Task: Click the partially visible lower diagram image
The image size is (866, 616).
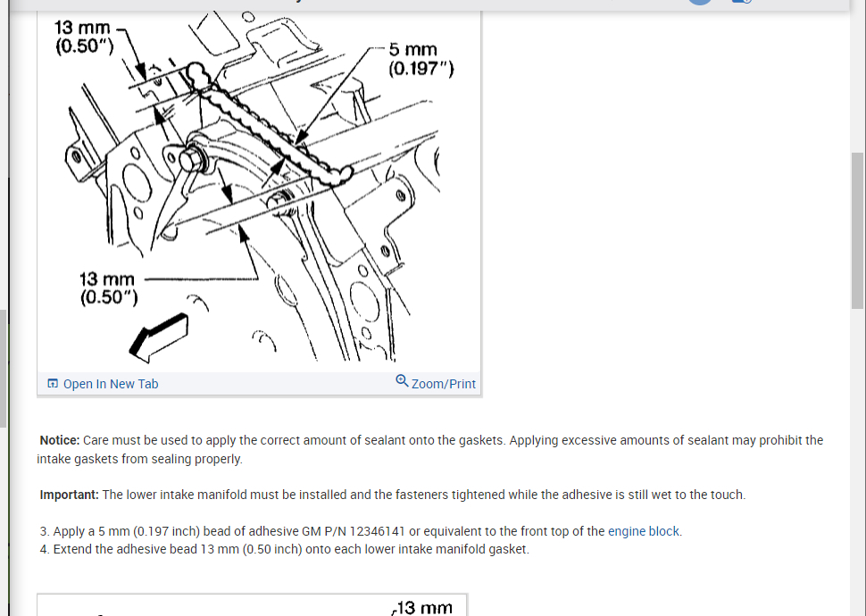Action: (x=253, y=605)
